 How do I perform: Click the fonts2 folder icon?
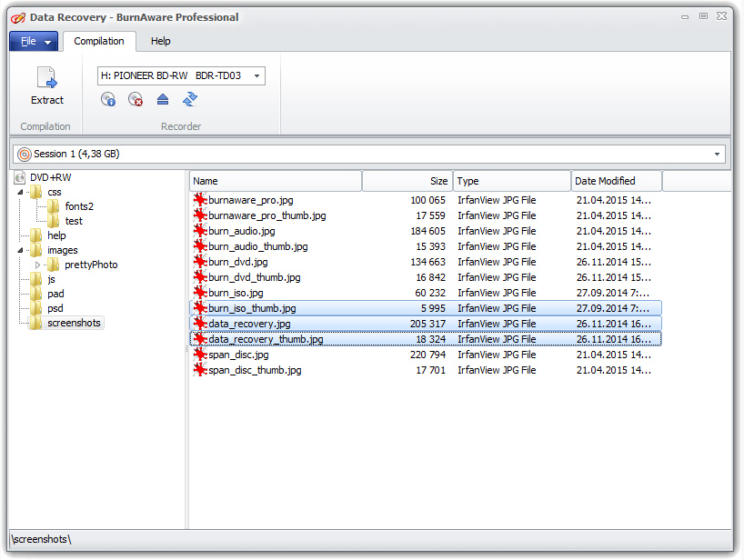point(54,206)
